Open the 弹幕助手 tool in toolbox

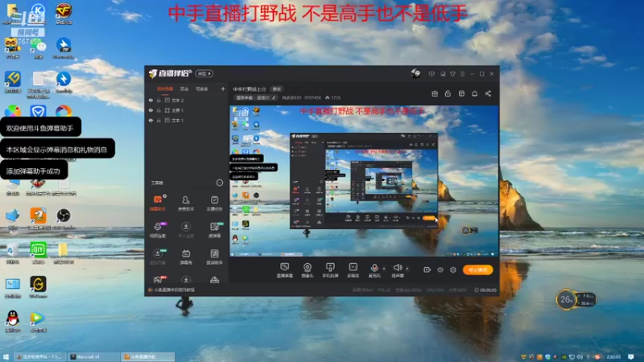click(x=158, y=204)
